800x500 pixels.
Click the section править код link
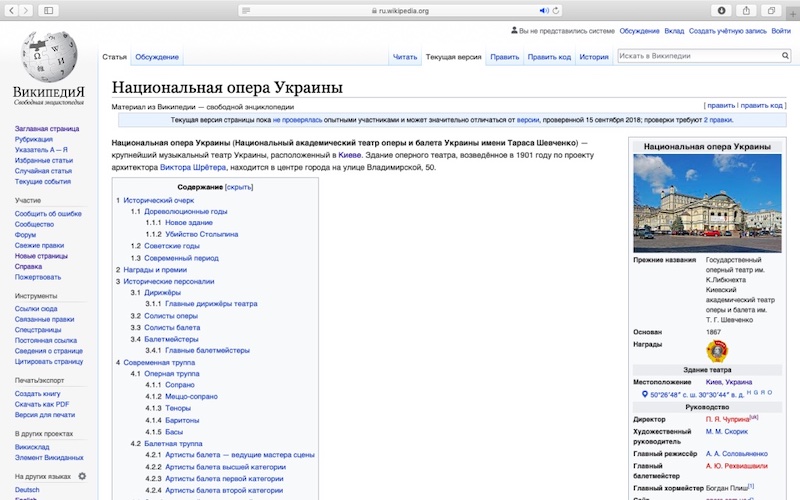click(761, 106)
